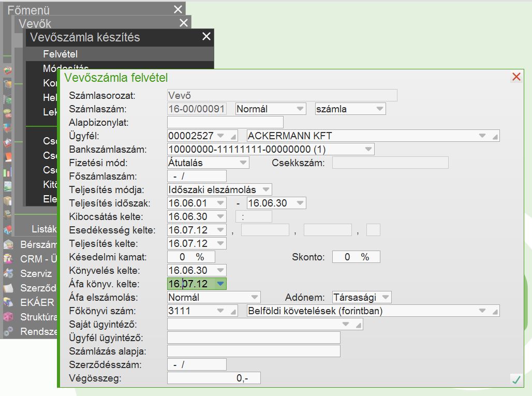Click the Struktúra cube icon
Screen dimensions: 532x396
coord(8,317)
